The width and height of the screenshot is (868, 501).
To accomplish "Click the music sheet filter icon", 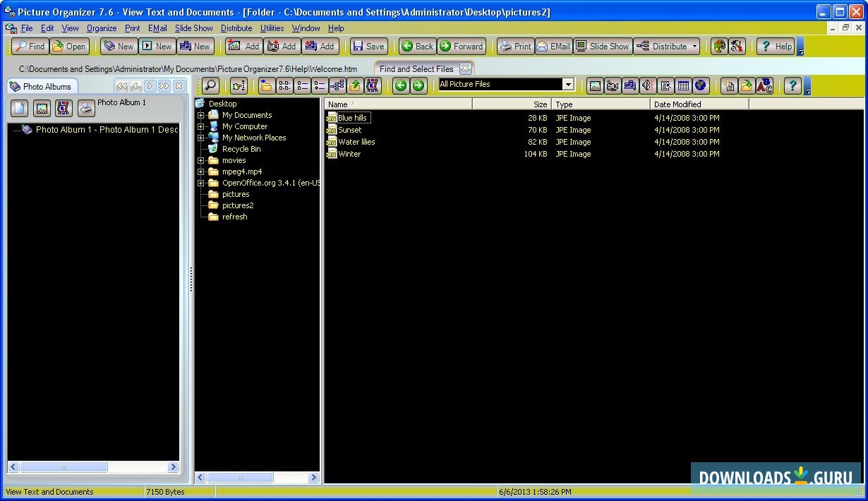I will (x=630, y=85).
